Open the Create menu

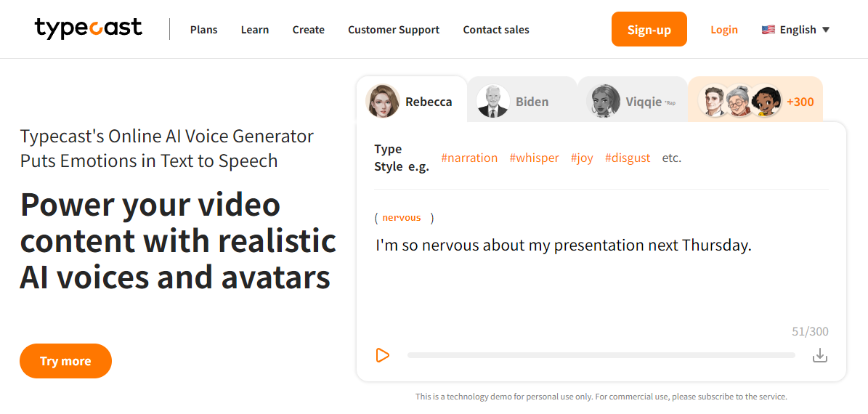tap(308, 30)
